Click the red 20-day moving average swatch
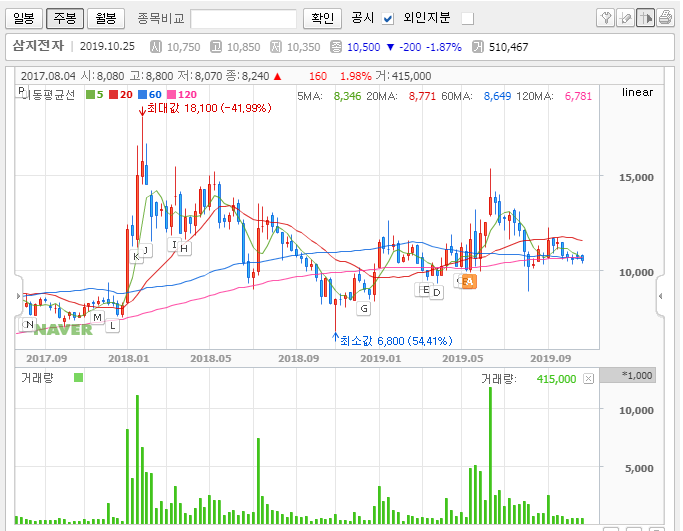 point(114,95)
